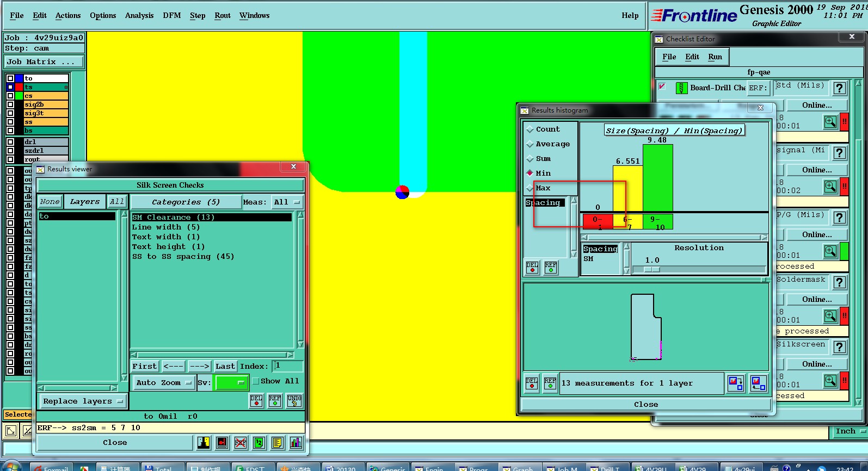Click the green 9.48 histogram bar
Screen dimensions: 868x471
(x=657, y=178)
